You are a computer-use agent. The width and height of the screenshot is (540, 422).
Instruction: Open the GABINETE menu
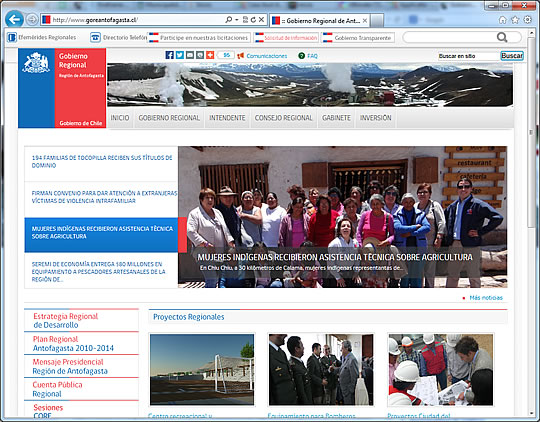pos(336,118)
